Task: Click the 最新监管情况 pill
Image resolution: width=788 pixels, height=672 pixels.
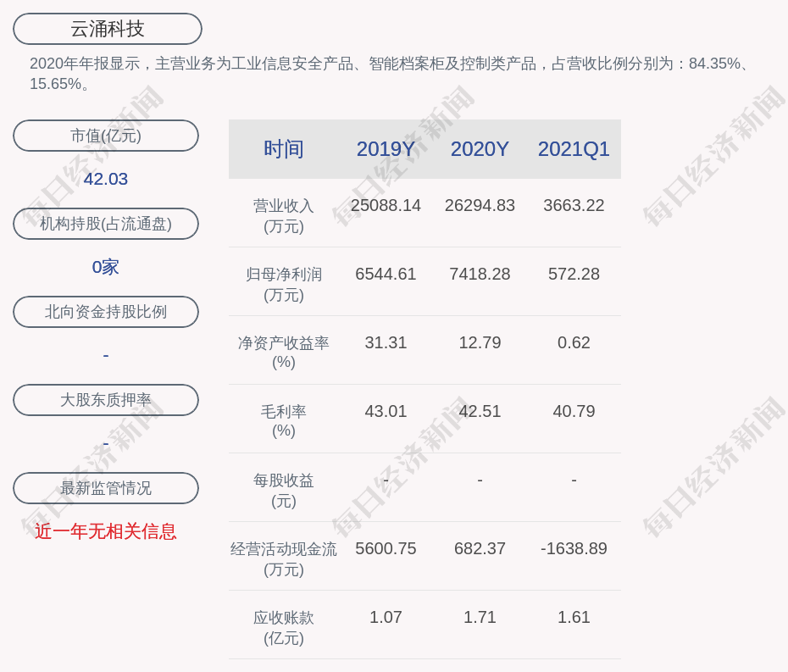Action: coord(106,488)
